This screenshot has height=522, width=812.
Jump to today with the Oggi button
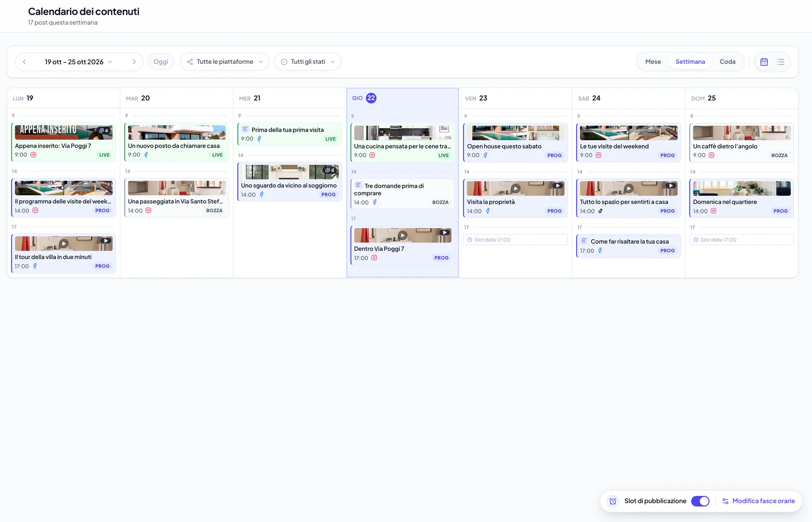pos(161,62)
